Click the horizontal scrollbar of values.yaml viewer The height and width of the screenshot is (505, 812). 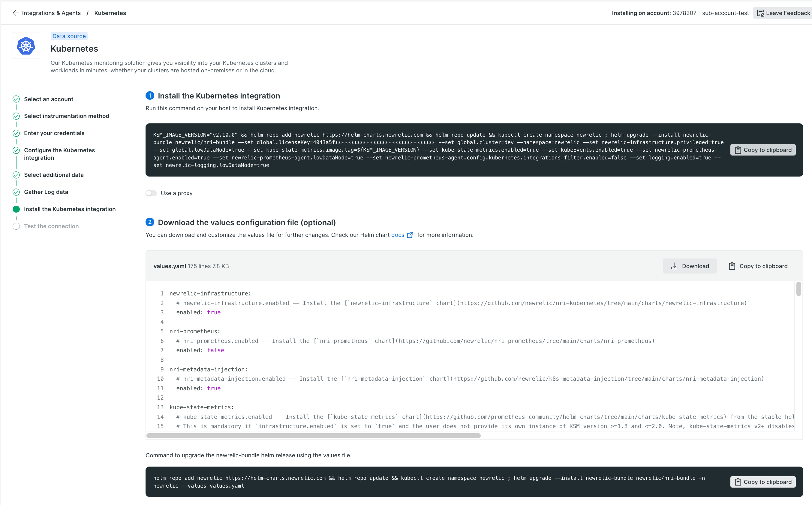313,436
